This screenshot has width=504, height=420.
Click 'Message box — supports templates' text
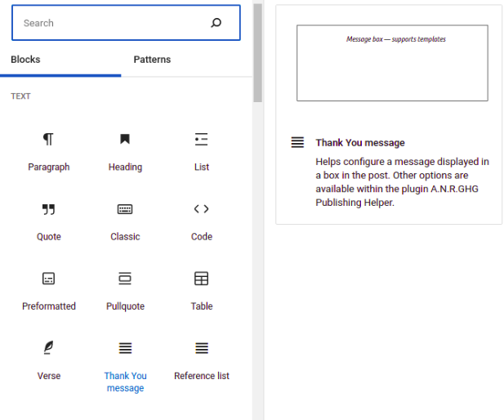[396, 39]
